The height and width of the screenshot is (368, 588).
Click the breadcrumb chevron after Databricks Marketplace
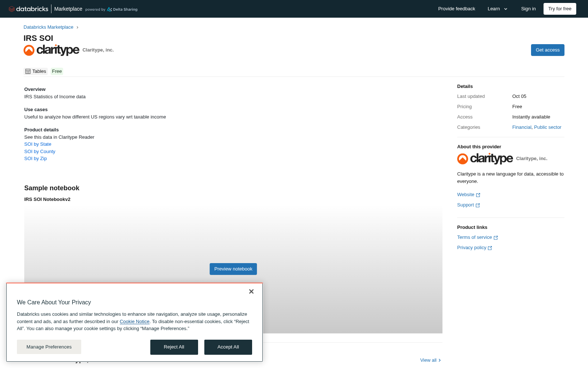tap(77, 27)
